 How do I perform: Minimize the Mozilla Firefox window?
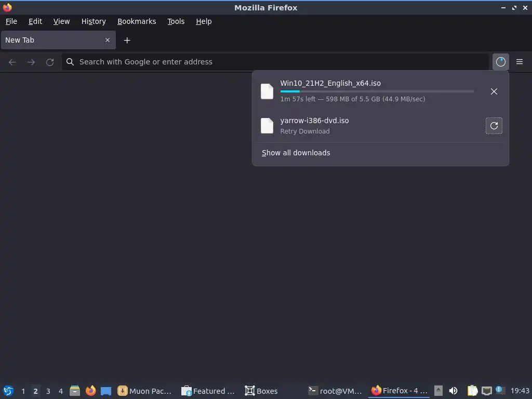(x=503, y=7)
